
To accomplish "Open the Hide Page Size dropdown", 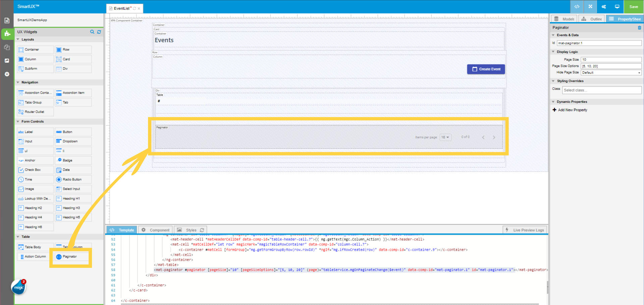I will click(611, 73).
